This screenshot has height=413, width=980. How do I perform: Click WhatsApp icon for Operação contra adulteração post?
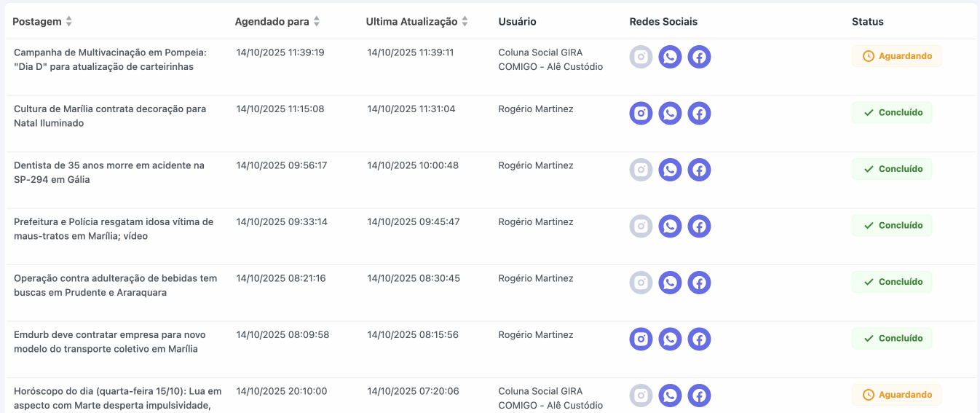[670, 283]
